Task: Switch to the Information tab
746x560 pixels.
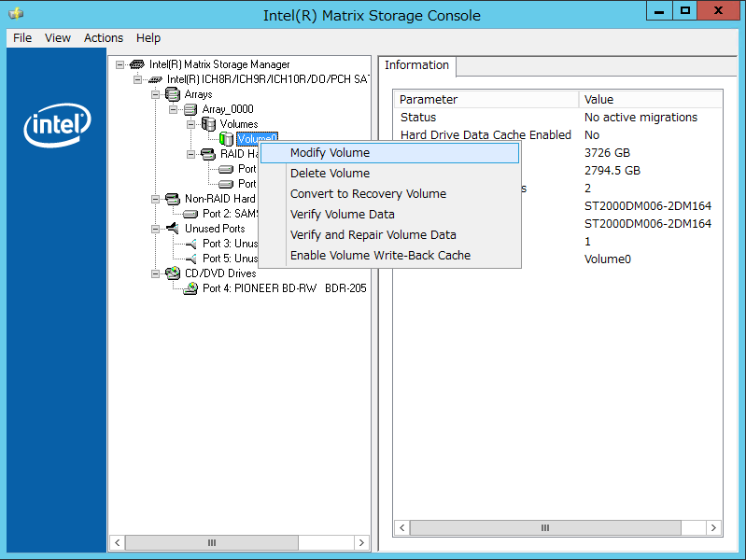Action: (x=416, y=65)
